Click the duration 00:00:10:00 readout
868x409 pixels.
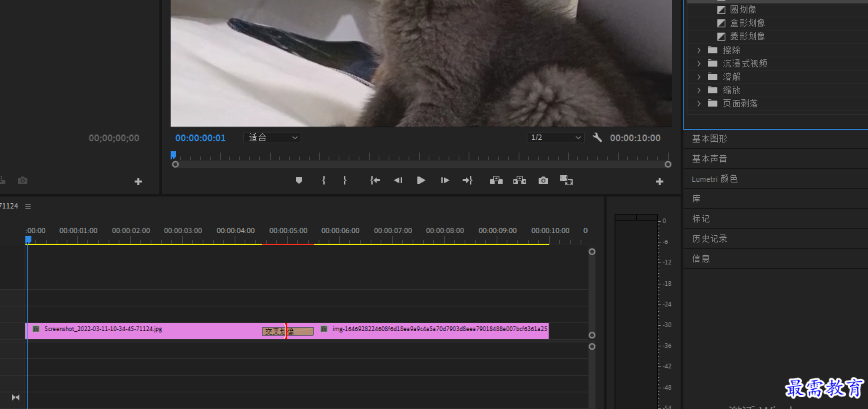(x=635, y=138)
